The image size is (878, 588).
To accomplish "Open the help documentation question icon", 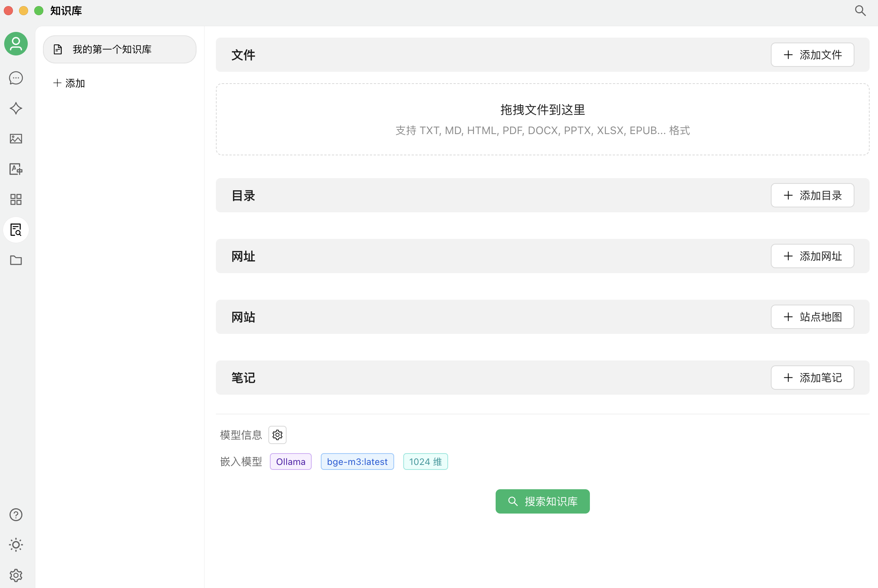I will 16,515.
